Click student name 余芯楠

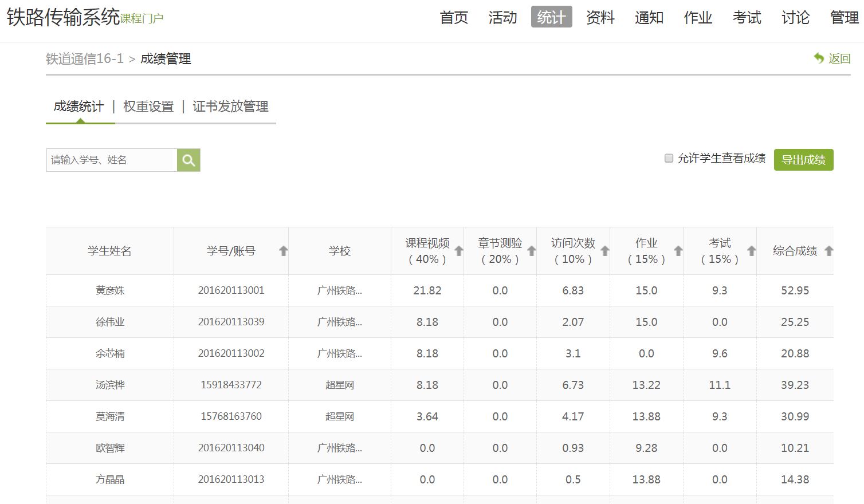pos(110,353)
